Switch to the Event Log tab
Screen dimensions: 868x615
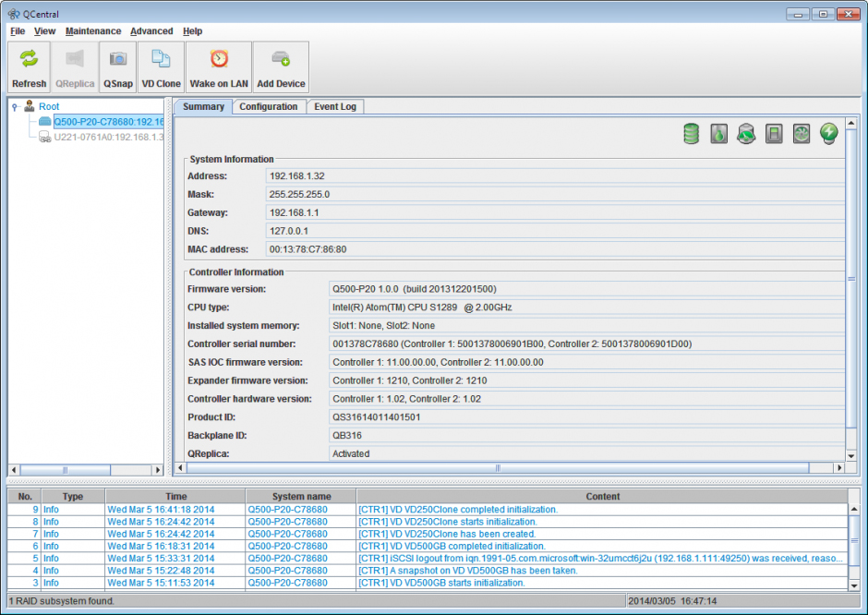coord(335,106)
